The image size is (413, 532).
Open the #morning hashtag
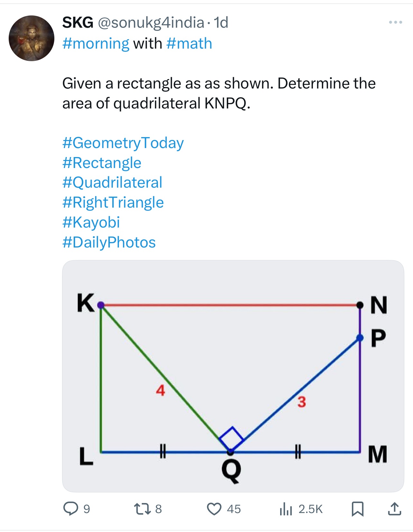(96, 43)
